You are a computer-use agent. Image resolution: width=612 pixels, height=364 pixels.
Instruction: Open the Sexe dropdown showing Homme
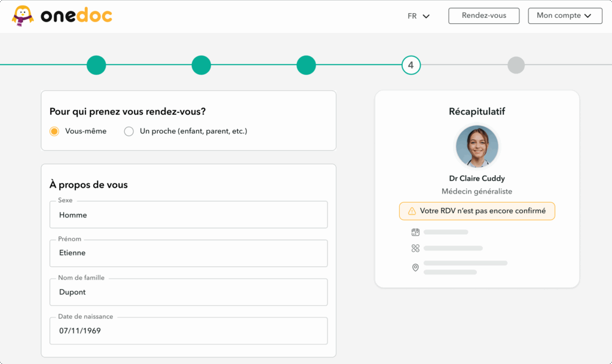coord(188,215)
